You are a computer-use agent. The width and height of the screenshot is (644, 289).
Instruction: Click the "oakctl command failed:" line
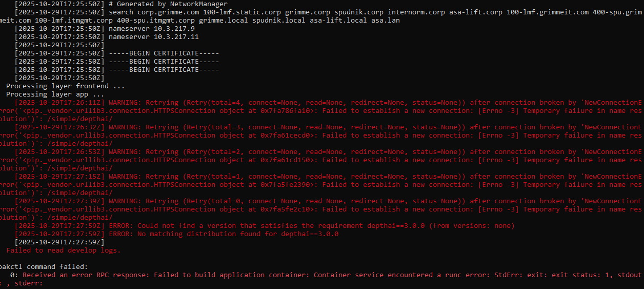tap(44, 267)
